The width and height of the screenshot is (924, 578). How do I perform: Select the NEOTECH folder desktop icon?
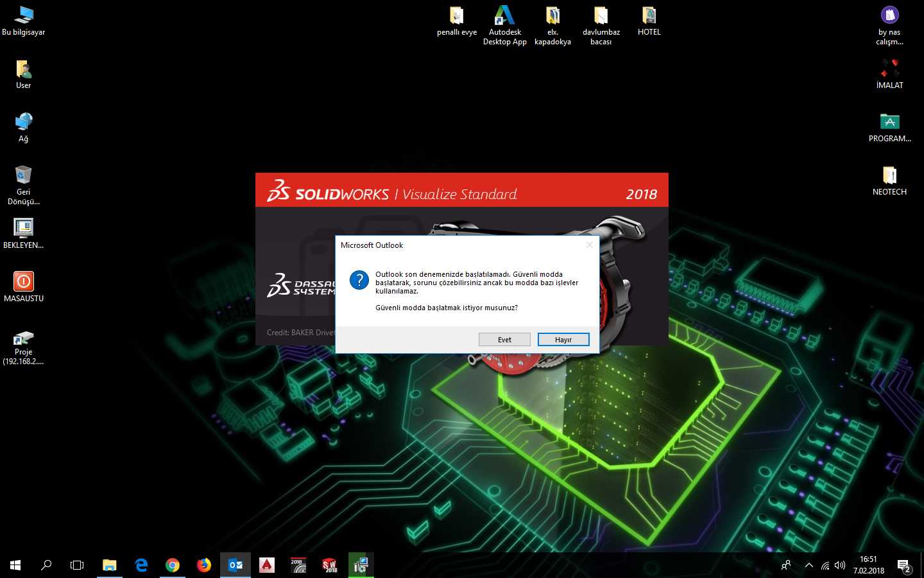click(x=890, y=180)
